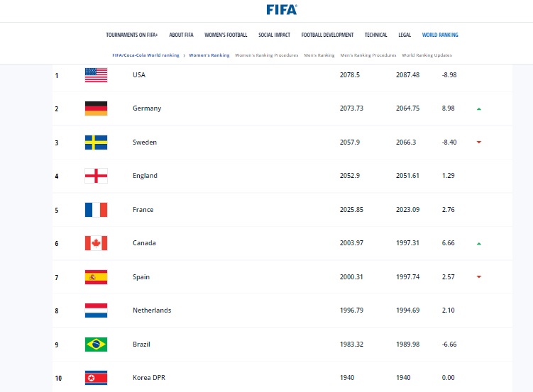
Task: Click the Canada flag icon
Action: coord(96,243)
